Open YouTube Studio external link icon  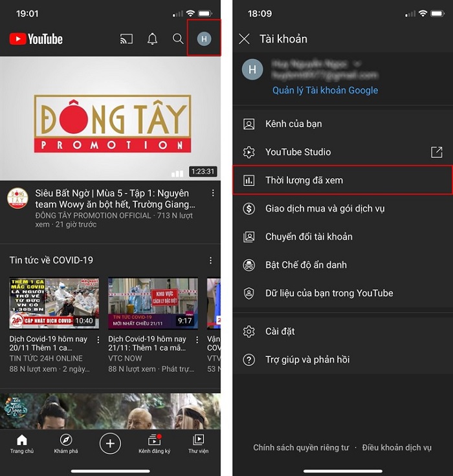click(437, 152)
